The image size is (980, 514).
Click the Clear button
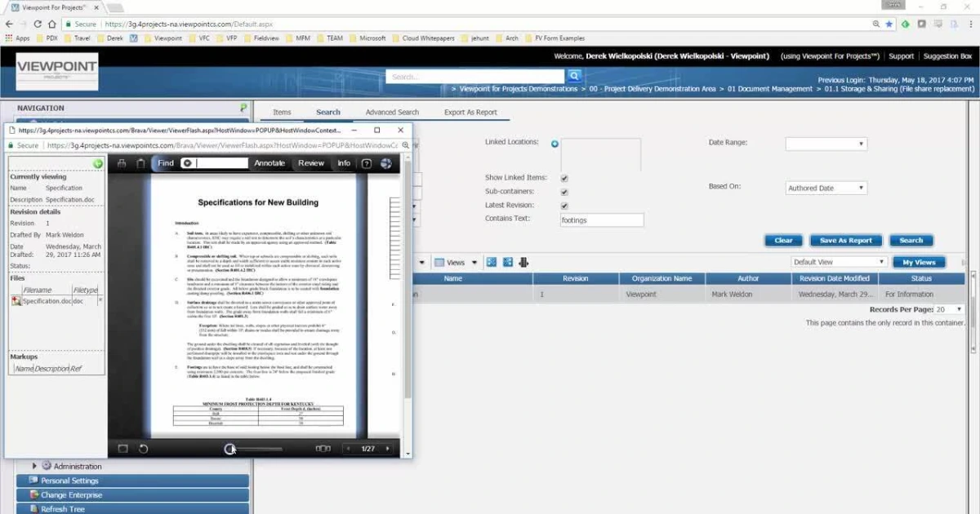click(783, 241)
